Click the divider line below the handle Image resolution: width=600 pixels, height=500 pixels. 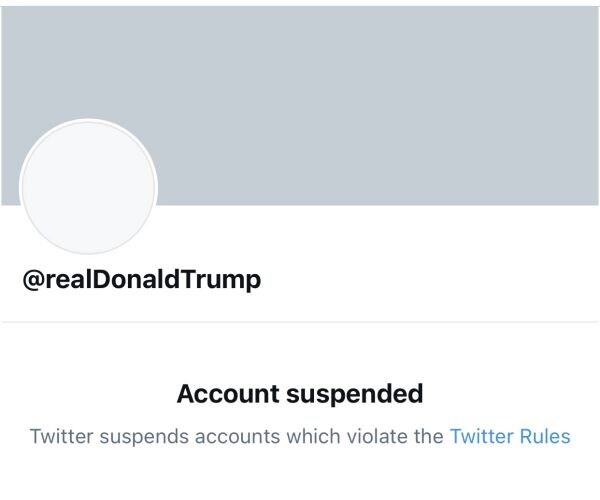tap(300, 322)
